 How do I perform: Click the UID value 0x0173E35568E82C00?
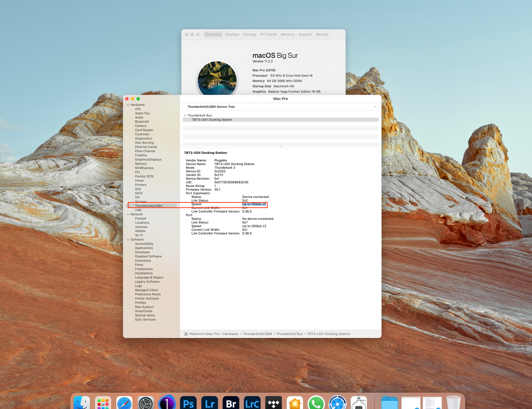click(x=231, y=182)
